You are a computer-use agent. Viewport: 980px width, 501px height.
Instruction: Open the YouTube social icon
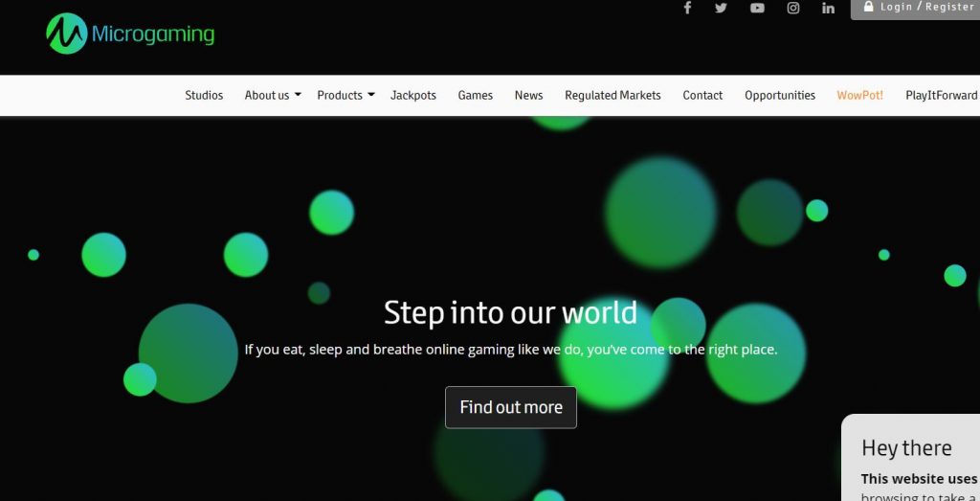point(757,8)
